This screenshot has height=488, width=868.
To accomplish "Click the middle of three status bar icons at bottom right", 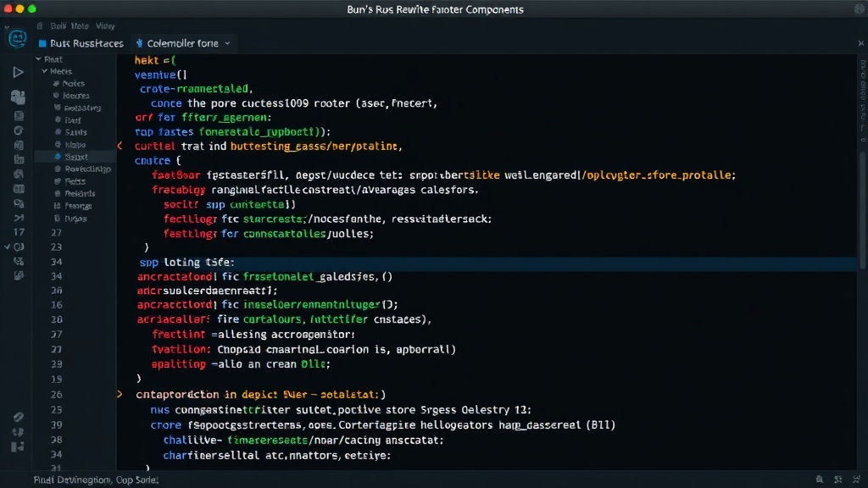I will [x=838, y=480].
